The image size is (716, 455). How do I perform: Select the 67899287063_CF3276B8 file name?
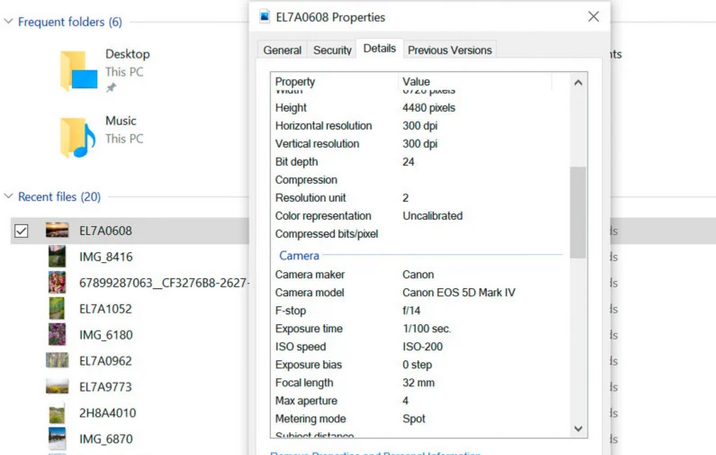click(164, 283)
